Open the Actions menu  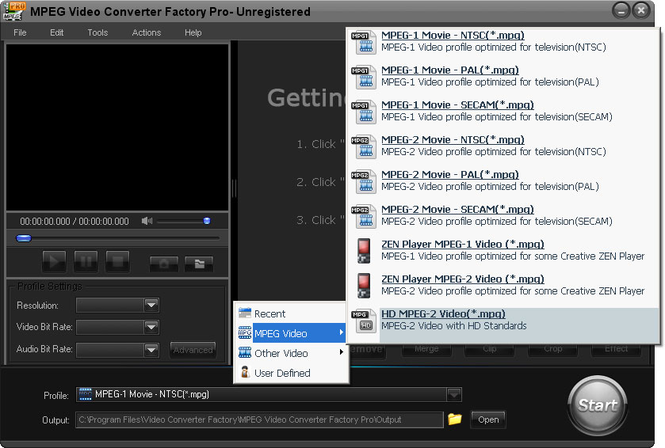(x=146, y=33)
